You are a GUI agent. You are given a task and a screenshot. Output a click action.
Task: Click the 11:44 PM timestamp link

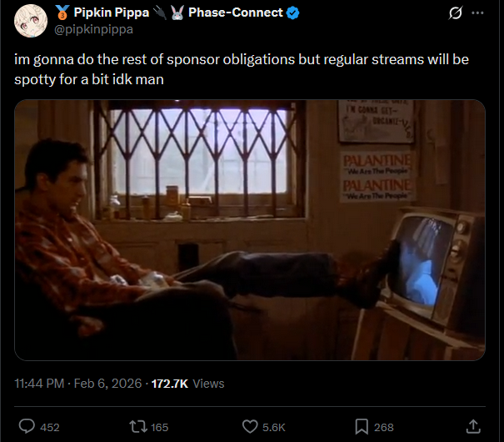[x=39, y=384]
